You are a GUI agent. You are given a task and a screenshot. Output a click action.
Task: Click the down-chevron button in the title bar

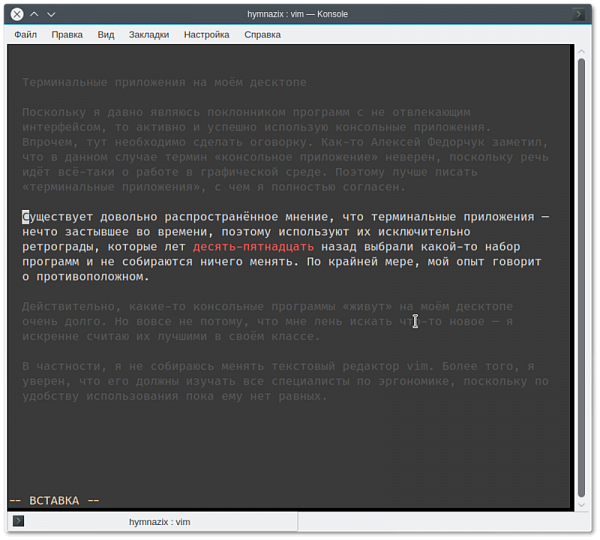pos(51,15)
